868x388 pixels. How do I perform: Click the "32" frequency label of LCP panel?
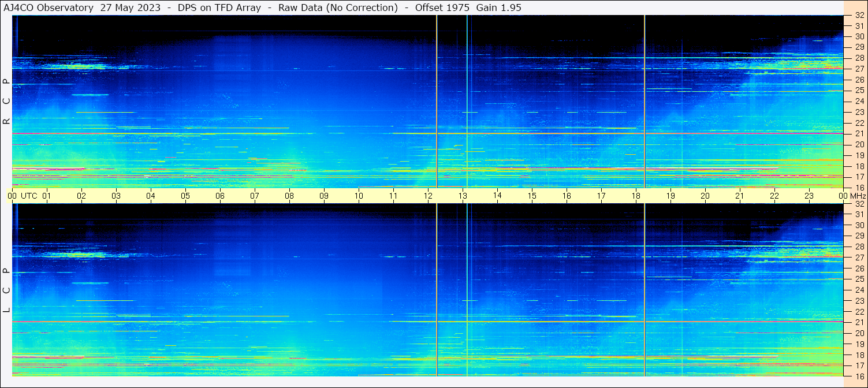click(859, 204)
